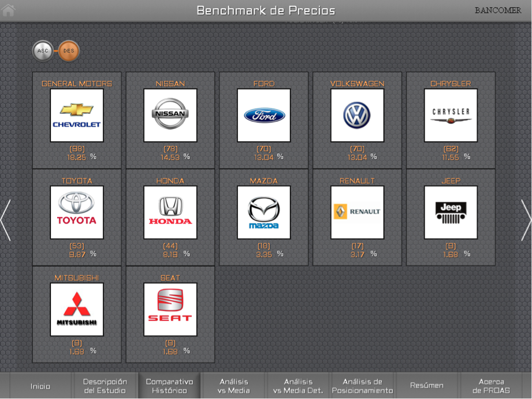
Task: Select the Mitsubishi logo thumbnail
Action: (77, 309)
